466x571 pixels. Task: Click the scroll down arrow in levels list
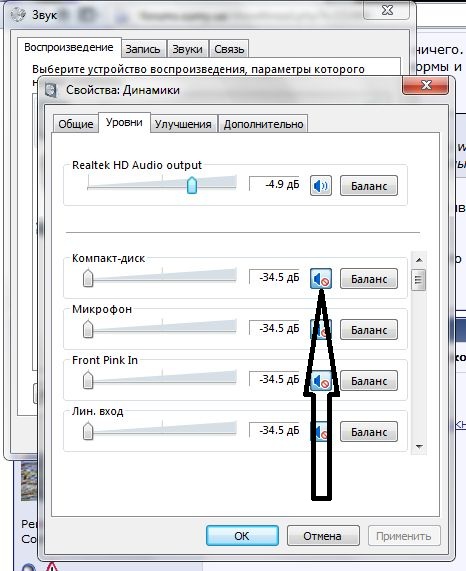tap(419, 447)
